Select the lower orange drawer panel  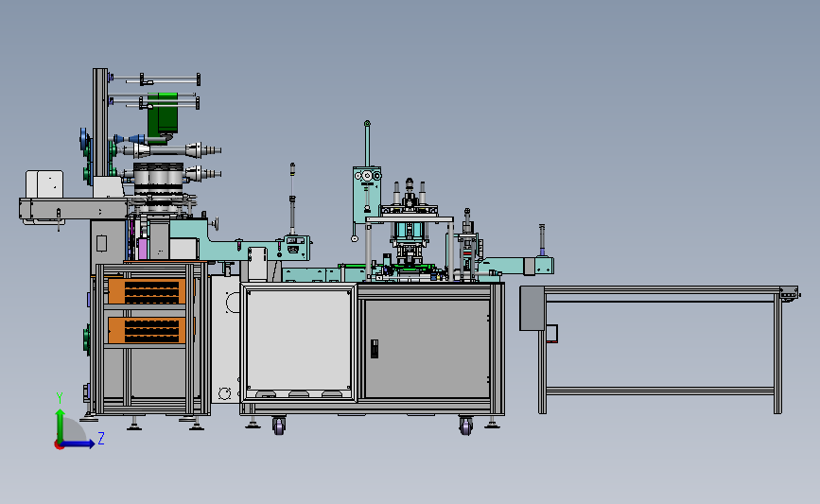(x=147, y=330)
